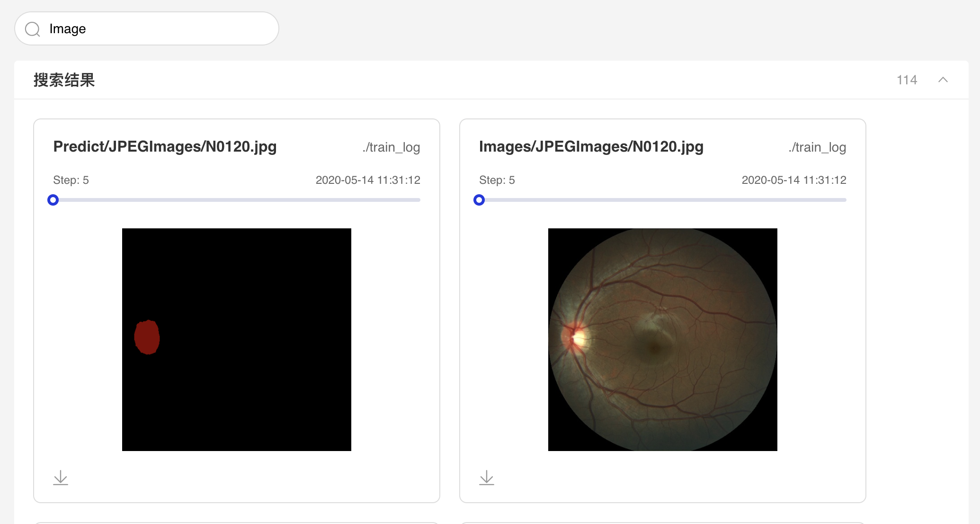Download the Images/JPEGImages/N0120.jpg image

point(487,478)
